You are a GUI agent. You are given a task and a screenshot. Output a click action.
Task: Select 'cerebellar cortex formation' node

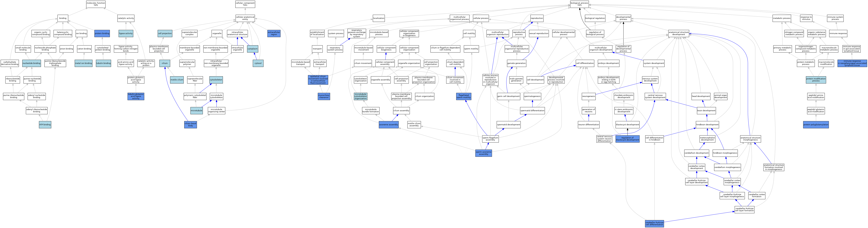pos(757,195)
